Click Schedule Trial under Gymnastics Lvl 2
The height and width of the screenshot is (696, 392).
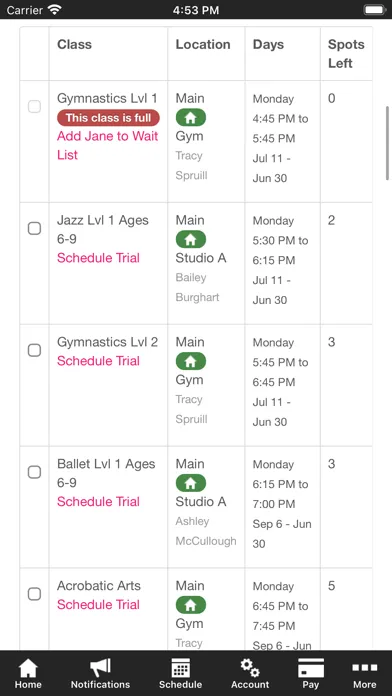(x=98, y=361)
